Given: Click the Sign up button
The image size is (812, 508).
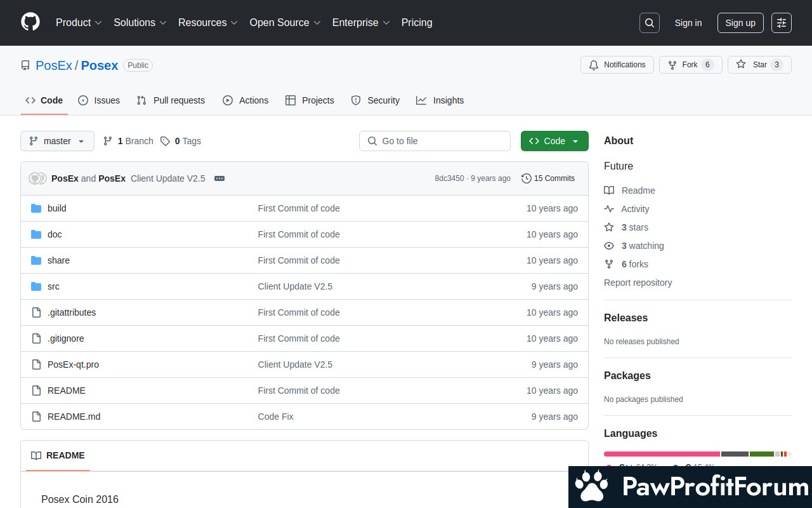Looking at the screenshot, I should 740,23.
